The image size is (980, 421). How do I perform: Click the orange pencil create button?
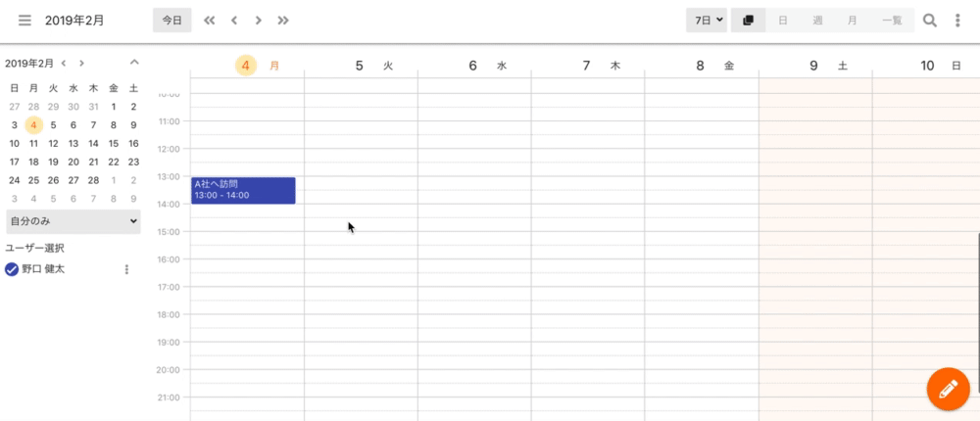tap(948, 389)
